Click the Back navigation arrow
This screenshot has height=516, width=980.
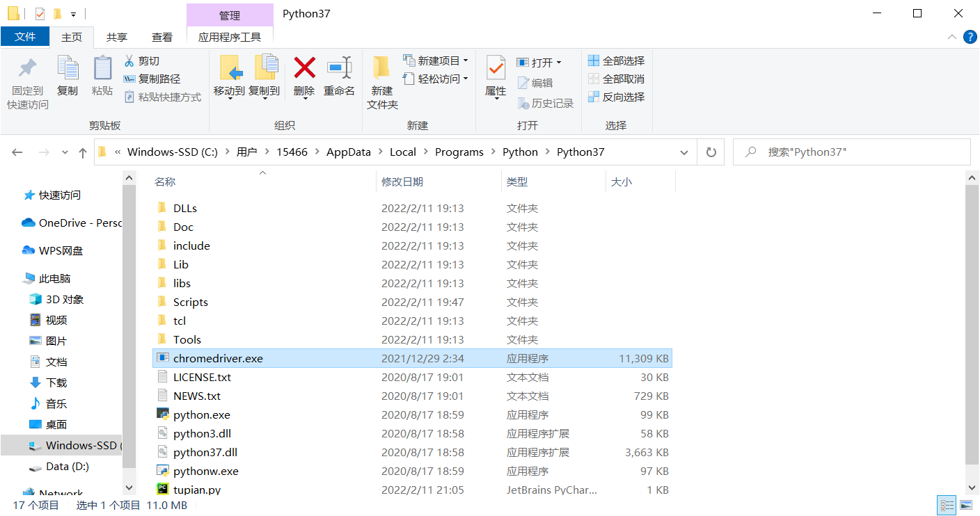point(17,152)
